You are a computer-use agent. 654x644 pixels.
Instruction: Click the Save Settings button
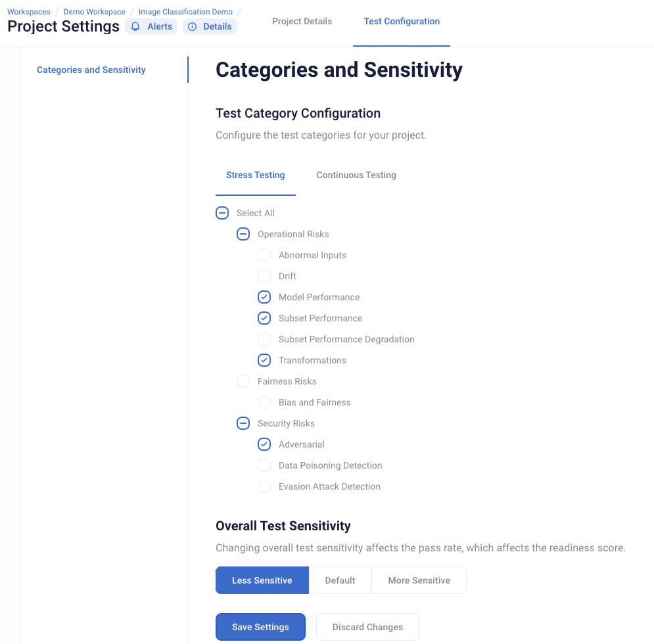click(260, 627)
